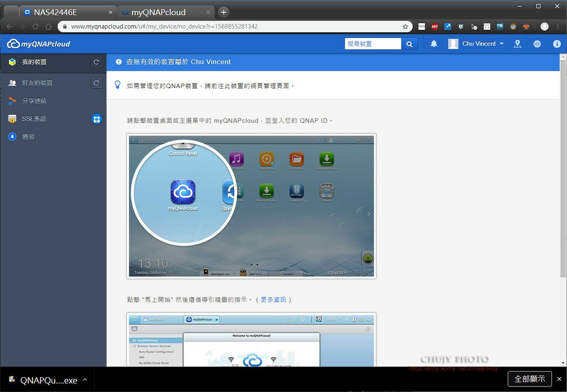Expand options for the QNAPQu....exe download
Screen dimensions: 567x392
tap(85, 380)
